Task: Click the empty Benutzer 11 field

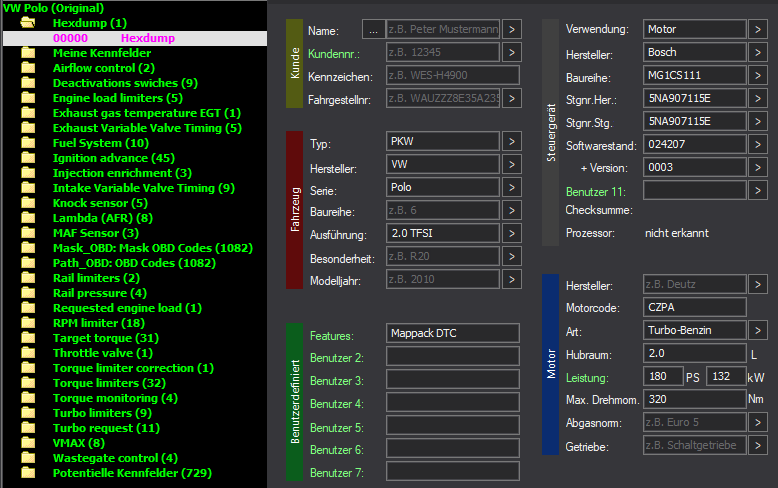Action: point(695,190)
